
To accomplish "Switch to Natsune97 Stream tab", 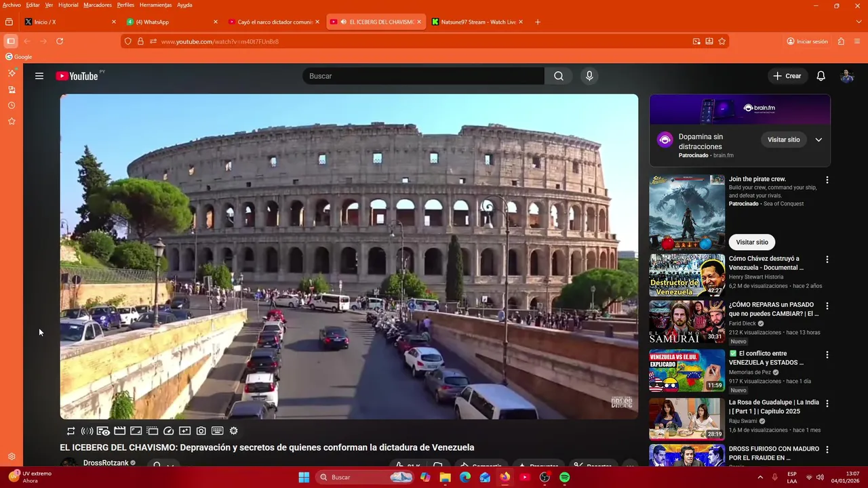I will tap(478, 22).
